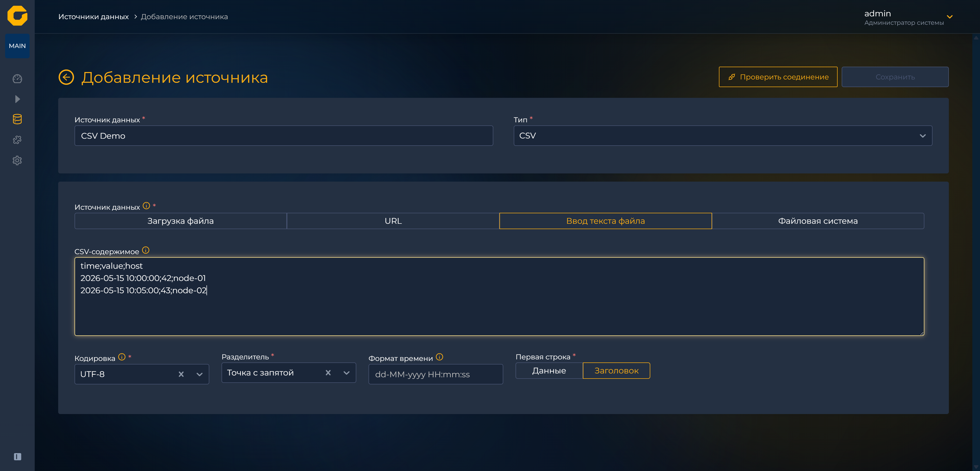Viewport: 980px width, 471px height.
Task: Set first row to Заголовок
Action: pyautogui.click(x=616, y=370)
